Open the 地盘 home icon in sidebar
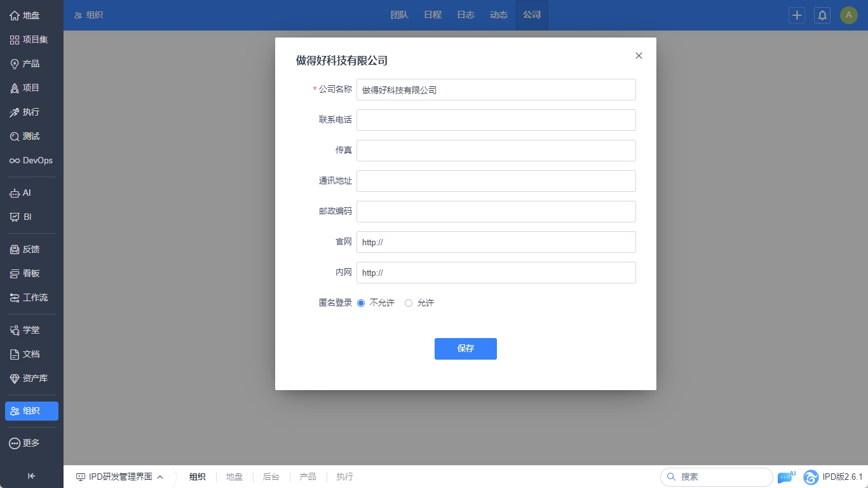Viewport: 868px width, 488px height. click(15, 15)
